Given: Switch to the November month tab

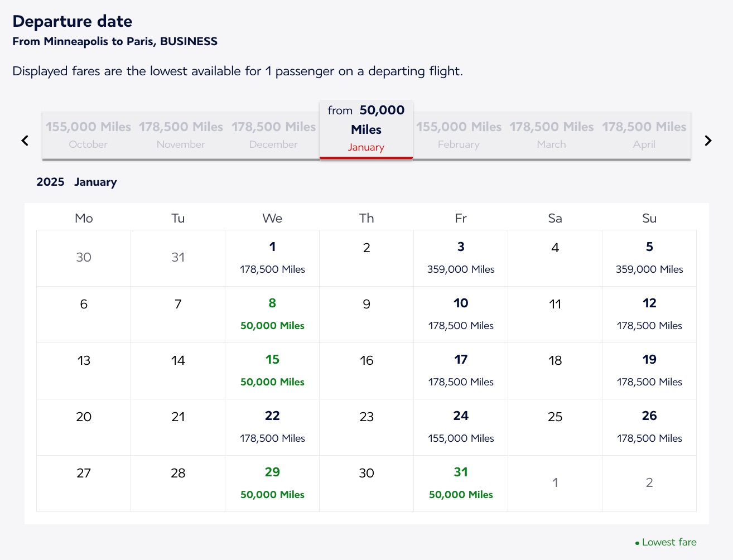Looking at the screenshot, I should [x=181, y=135].
